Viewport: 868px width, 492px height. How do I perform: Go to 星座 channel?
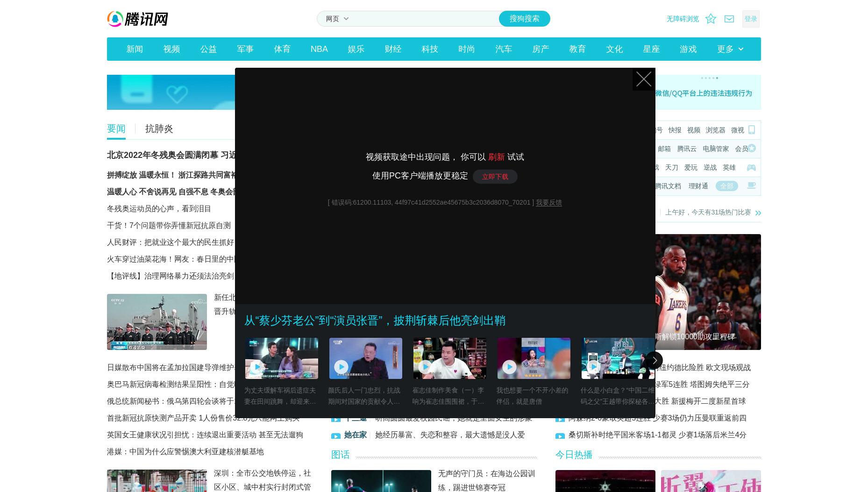click(x=651, y=49)
